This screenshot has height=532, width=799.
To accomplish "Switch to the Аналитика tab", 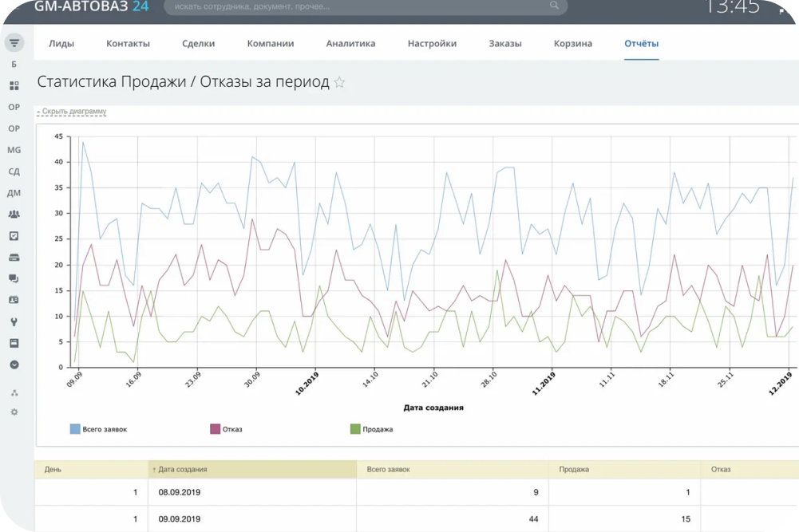I will pos(350,43).
